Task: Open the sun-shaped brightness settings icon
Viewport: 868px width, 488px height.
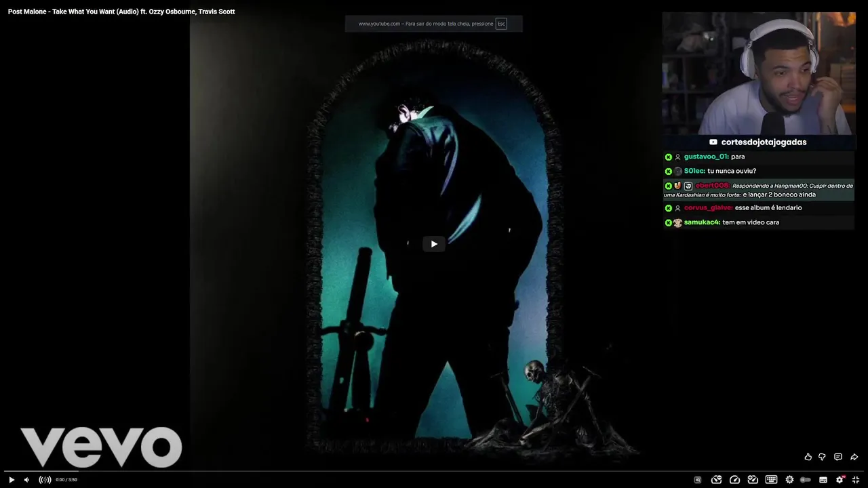Action: click(x=789, y=480)
